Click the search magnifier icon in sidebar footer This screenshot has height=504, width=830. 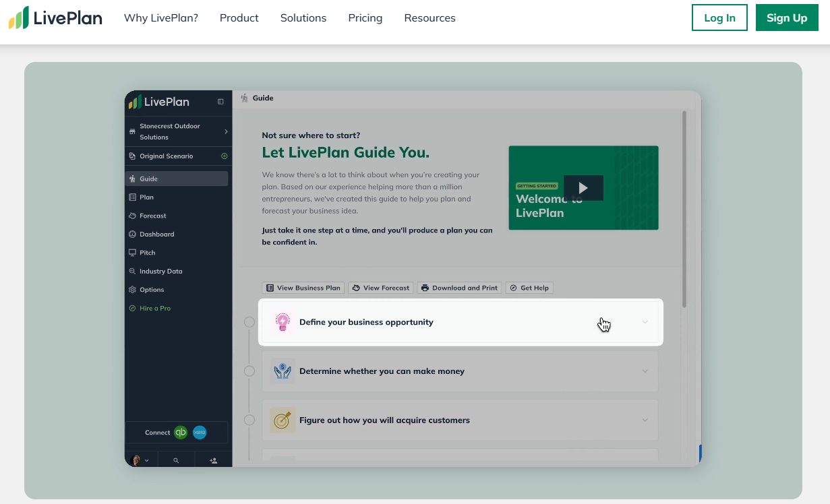point(176,461)
